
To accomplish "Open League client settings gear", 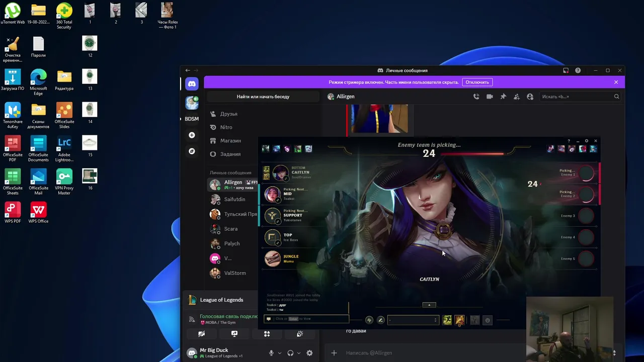I will pos(586,141).
